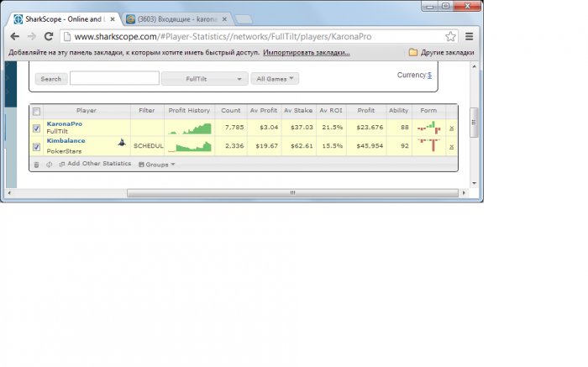Click the Form column header
Image resolution: width=588 pixels, height=367 pixels.
pyautogui.click(x=428, y=111)
